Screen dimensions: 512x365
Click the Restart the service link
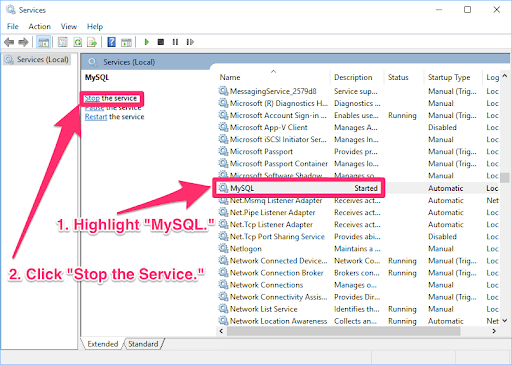tap(114, 117)
